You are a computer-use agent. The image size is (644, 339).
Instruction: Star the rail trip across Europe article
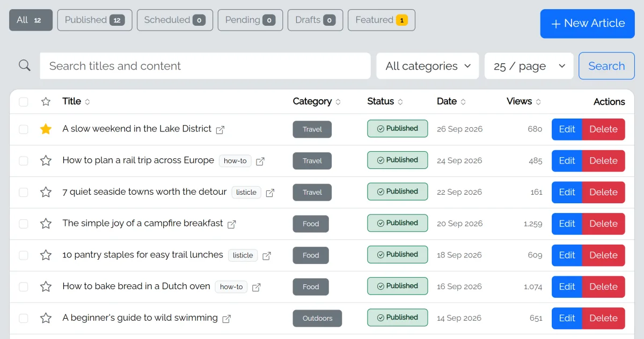point(46,160)
